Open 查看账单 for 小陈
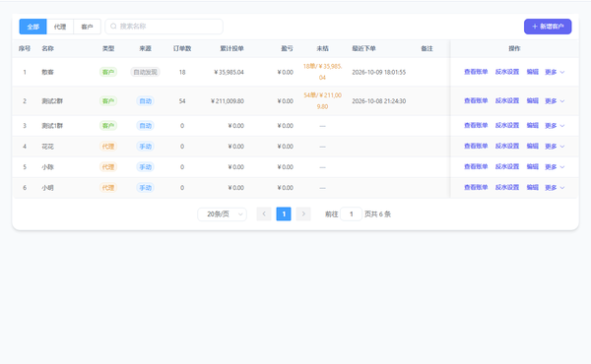The image size is (591, 364). pyautogui.click(x=476, y=167)
